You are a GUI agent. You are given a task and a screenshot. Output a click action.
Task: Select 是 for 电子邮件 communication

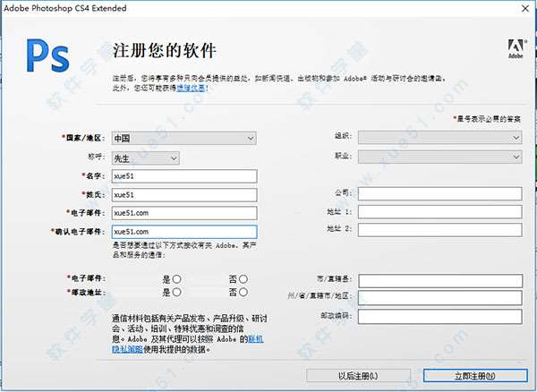176,279
